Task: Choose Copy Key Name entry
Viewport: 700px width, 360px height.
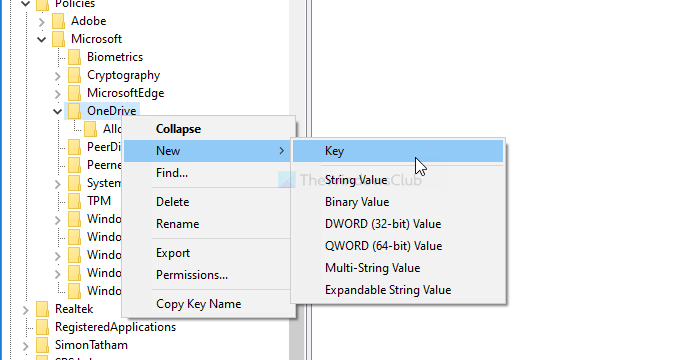Action: (x=199, y=304)
